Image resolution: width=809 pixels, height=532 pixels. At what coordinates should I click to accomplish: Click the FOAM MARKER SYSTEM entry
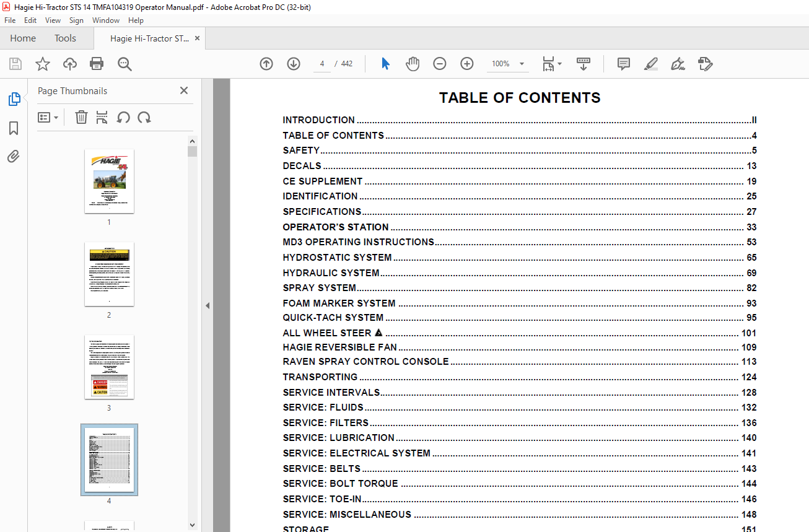coord(520,303)
